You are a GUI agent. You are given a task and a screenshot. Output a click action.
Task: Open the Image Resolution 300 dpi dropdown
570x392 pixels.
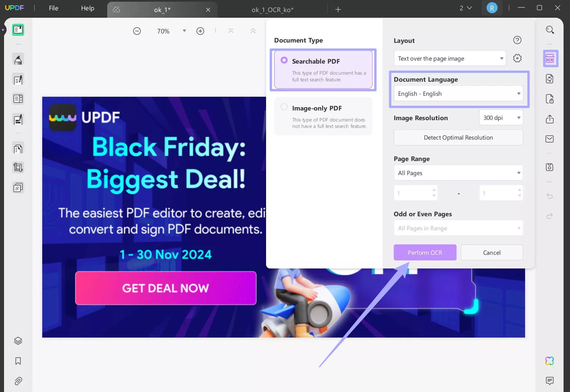(x=501, y=117)
